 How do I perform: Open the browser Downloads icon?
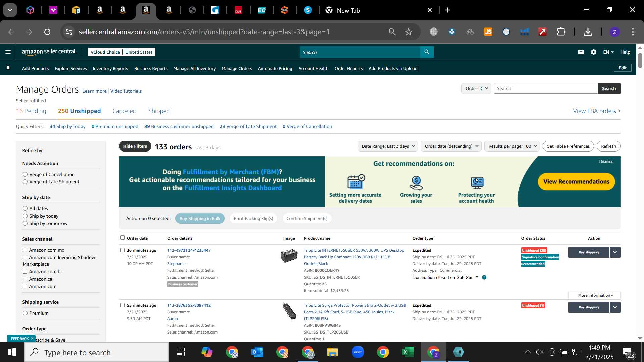tap(588, 32)
